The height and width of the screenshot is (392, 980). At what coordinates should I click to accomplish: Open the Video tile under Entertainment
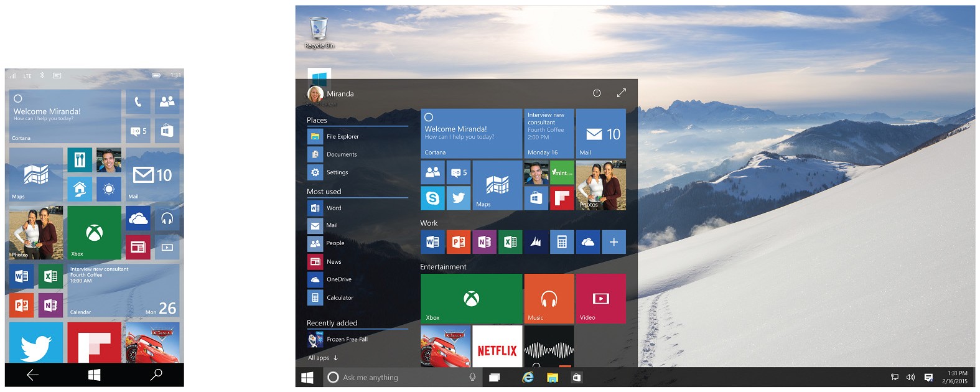[601, 299]
